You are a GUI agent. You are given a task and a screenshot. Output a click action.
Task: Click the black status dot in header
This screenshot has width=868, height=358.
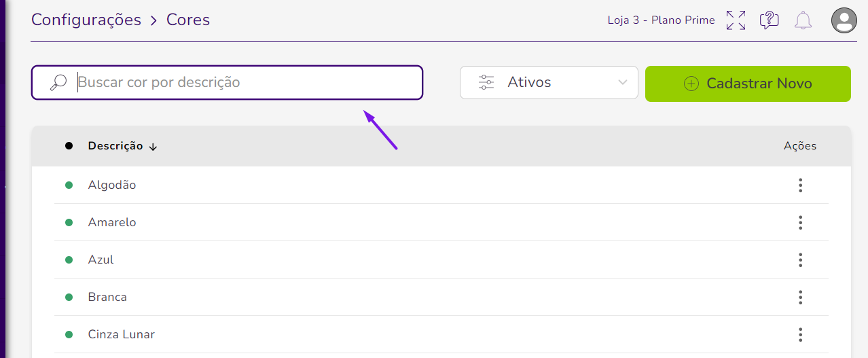[69, 145]
